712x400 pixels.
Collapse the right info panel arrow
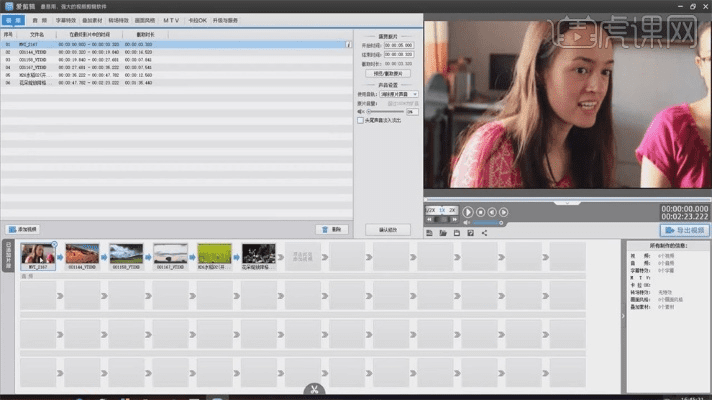(622, 316)
